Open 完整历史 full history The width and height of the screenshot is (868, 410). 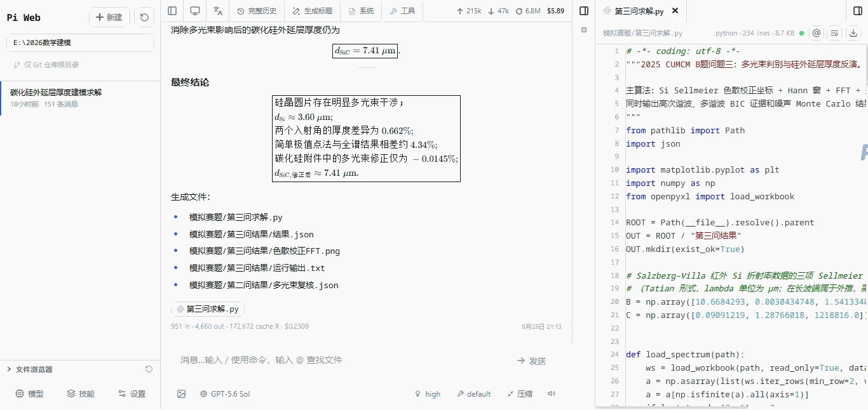(x=257, y=11)
